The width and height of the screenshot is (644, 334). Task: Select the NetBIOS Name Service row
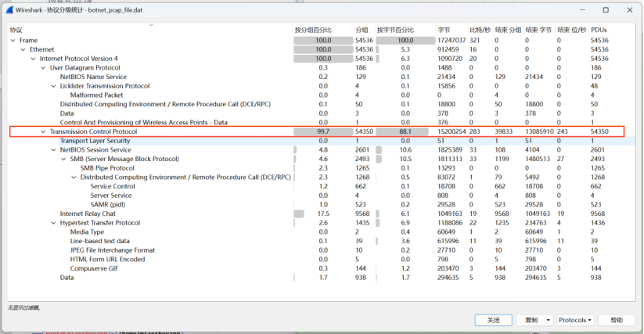[322, 77]
